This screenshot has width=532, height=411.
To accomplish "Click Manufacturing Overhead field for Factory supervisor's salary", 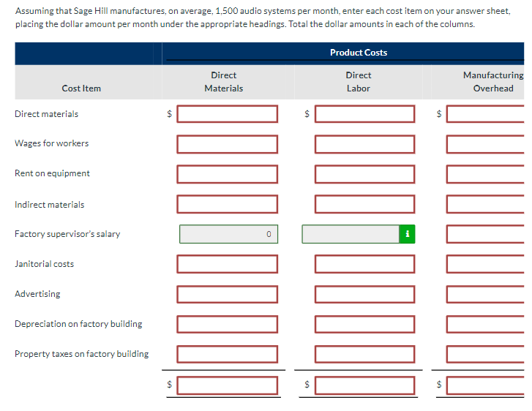I will pos(485,234).
